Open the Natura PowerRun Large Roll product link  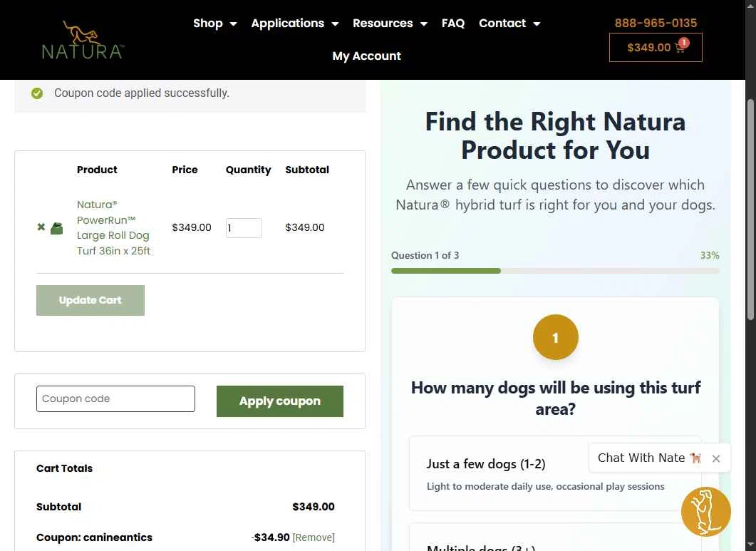(113, 227)
